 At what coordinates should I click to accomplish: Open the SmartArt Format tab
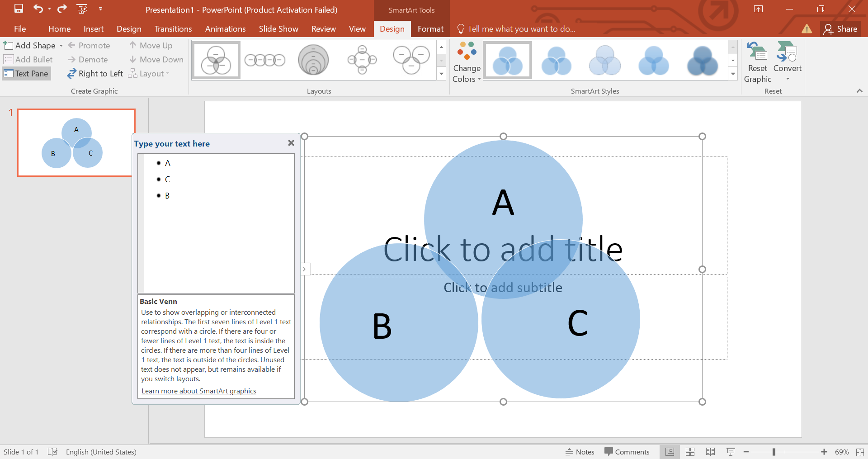point(430,29)
